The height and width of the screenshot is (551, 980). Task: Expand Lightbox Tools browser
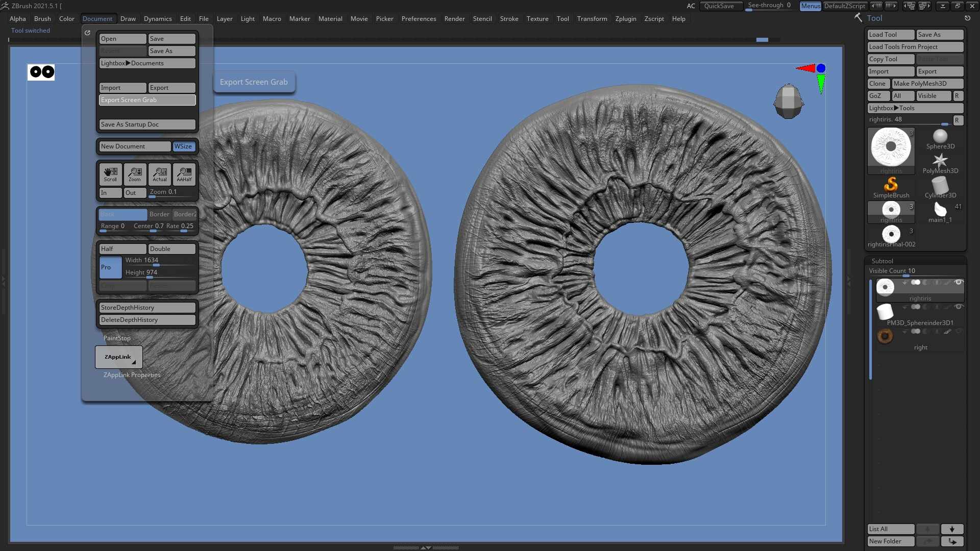click(x=915, y=108)
